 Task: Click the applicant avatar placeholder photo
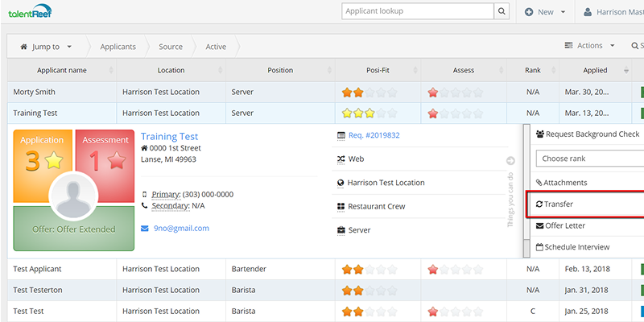pos(73,196)
